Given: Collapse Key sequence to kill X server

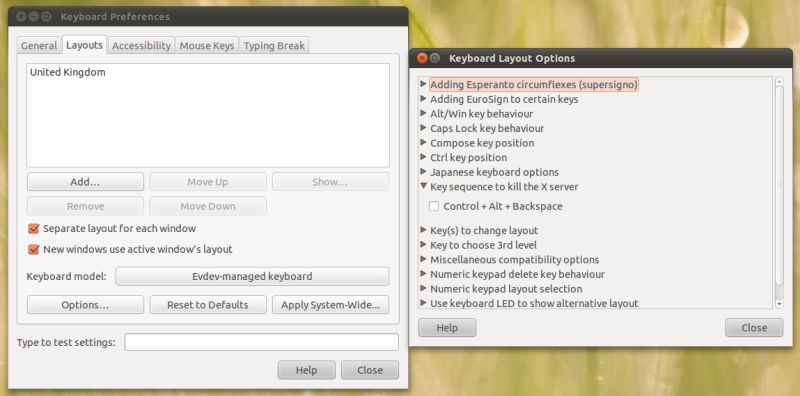Looking at the screenshot, I should [423, 186].
